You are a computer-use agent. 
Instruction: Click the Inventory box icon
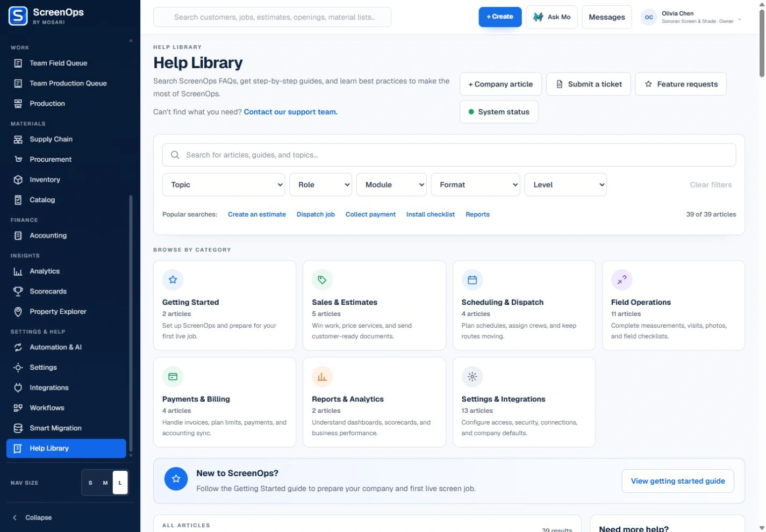tap(18, 180)
